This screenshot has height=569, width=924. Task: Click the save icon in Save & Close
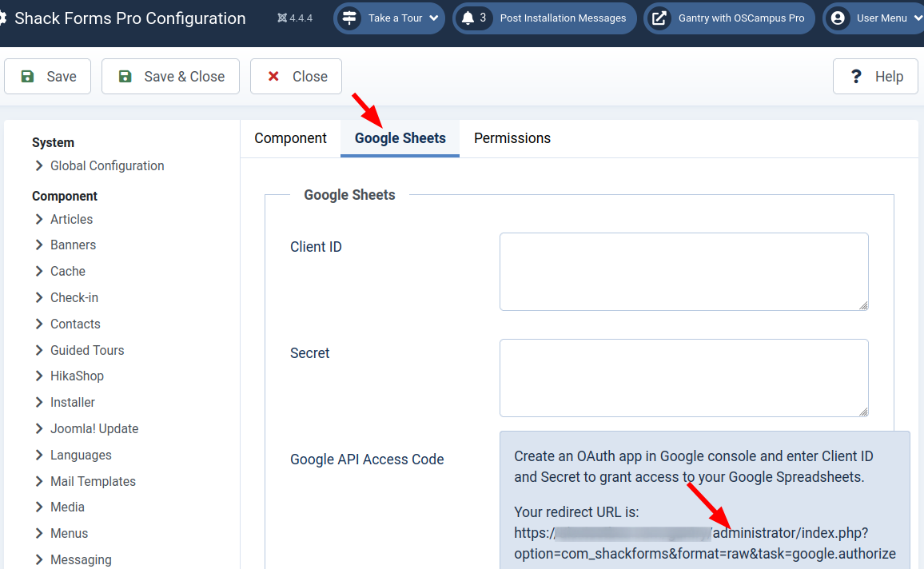click(x=125, y=77)
